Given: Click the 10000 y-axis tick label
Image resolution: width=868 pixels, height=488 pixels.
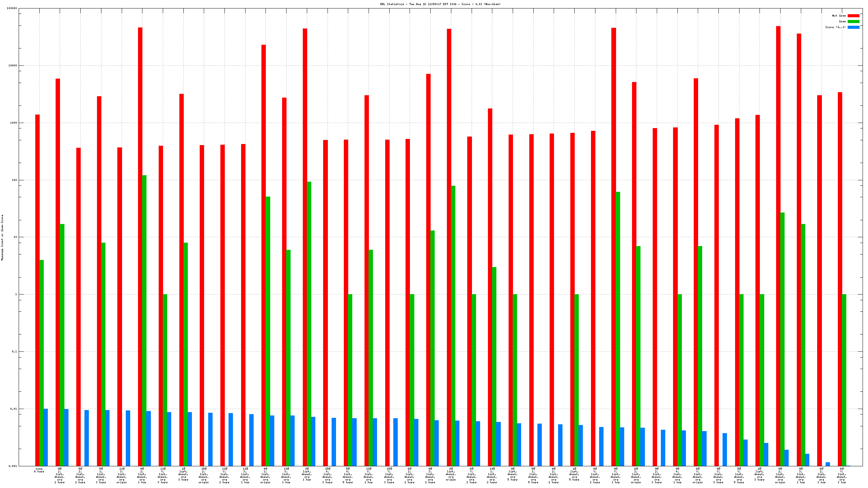Looking at the screenshot, I should tap(12, 65).
